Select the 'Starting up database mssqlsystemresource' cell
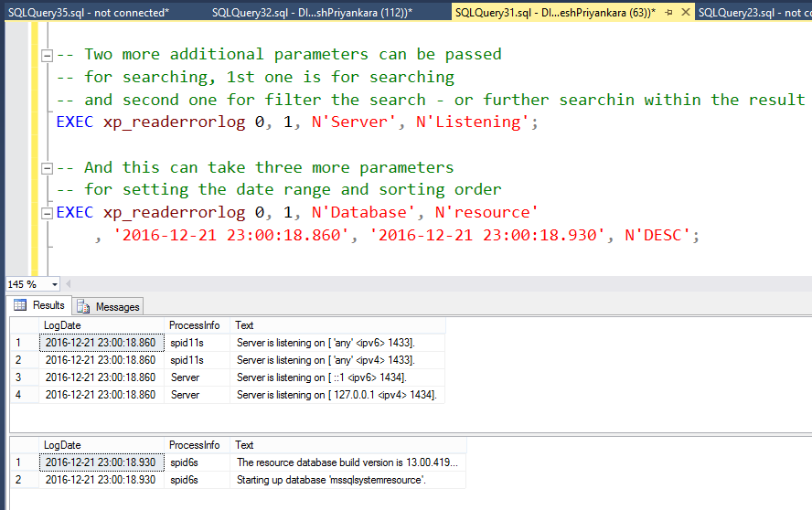Image resolution: width=812 pixels, height=510 pixels. [348, 480]
